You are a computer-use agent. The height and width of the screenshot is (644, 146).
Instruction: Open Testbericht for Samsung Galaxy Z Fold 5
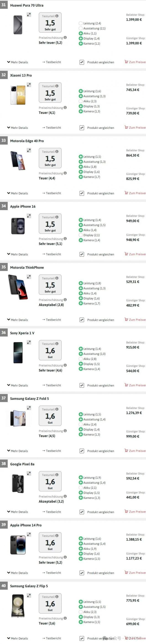pos(52,451)
